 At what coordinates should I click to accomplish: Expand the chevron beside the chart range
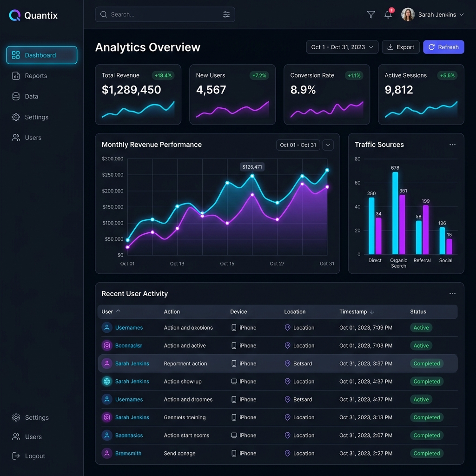click(x=328, y=145)
